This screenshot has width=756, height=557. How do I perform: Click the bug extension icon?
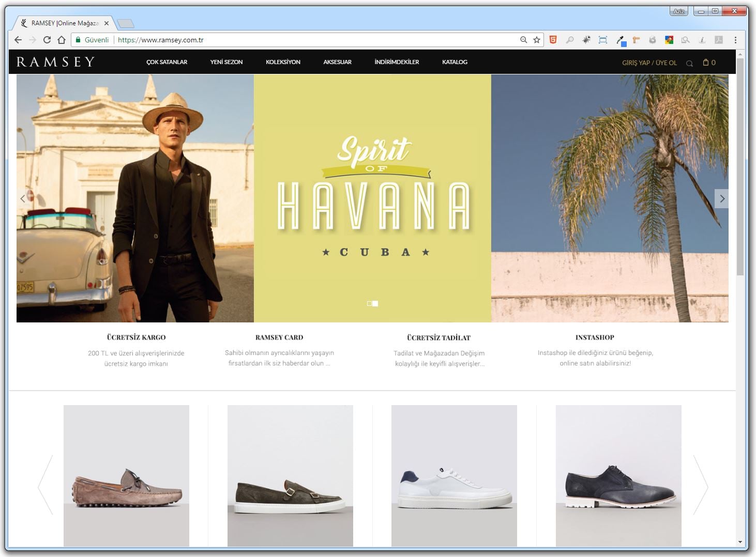[x=586, y=40]
